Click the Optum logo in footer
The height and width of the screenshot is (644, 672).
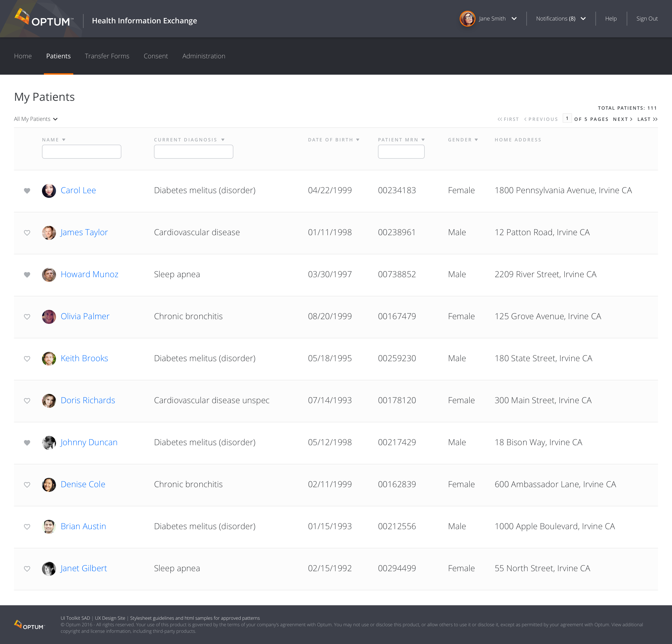(x=29, y=625)
